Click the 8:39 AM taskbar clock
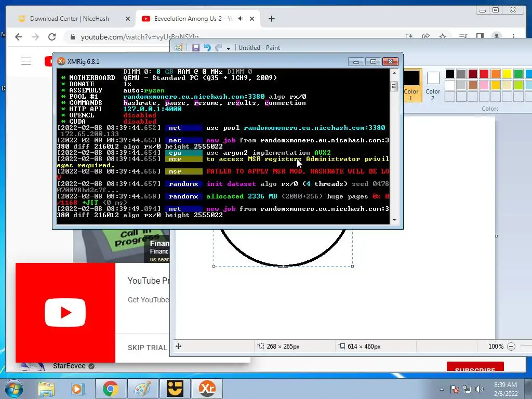This screenshot has width=532, height=399. coord(506,389)
